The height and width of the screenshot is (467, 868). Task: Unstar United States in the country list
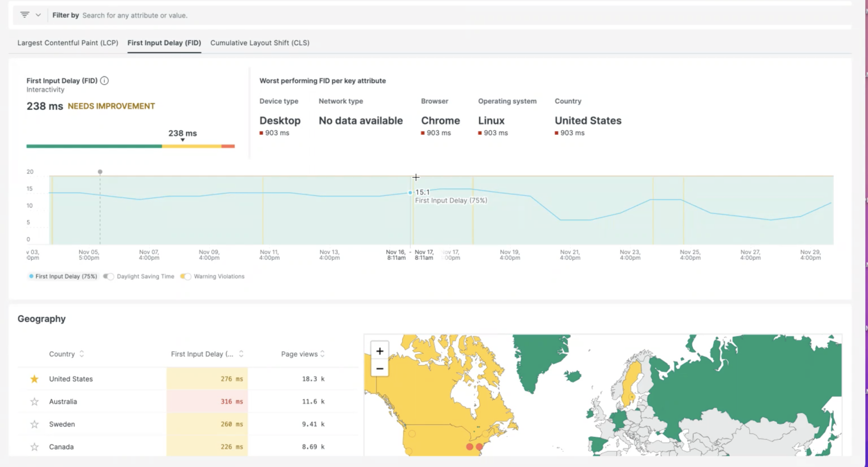pos(34,379)
